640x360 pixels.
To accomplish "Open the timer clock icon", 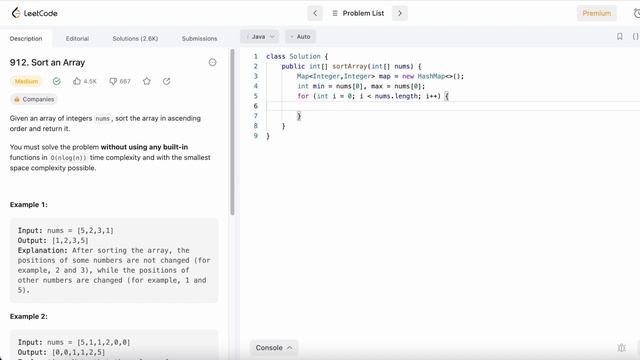I will (x=637, y=13).
